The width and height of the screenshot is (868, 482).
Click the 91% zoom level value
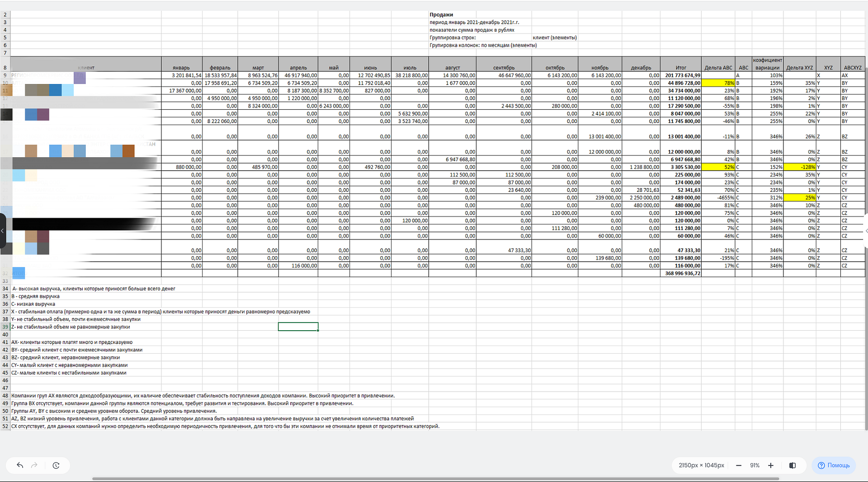pos(755,465)
